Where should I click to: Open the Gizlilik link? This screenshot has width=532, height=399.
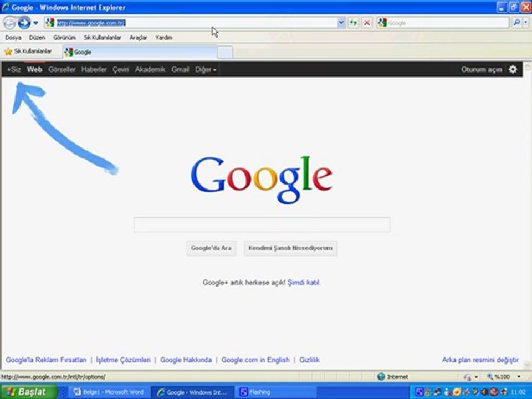coord(309,360)
